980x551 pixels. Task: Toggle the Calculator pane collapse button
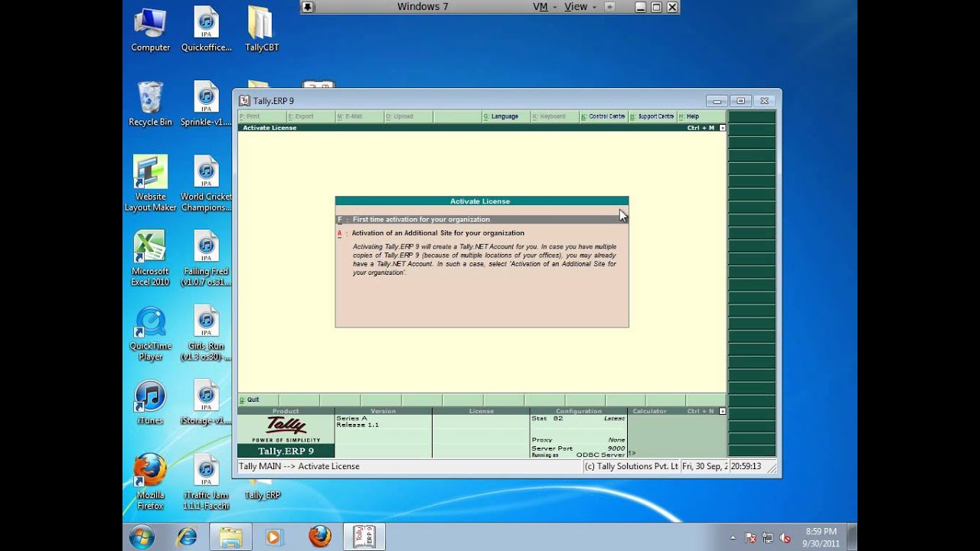coord(722,411)
